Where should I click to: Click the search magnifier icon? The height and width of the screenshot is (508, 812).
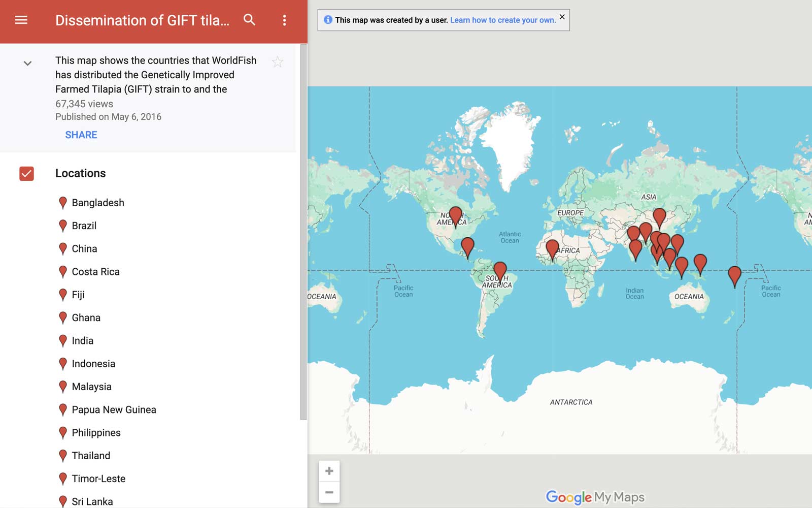(249, 20)
